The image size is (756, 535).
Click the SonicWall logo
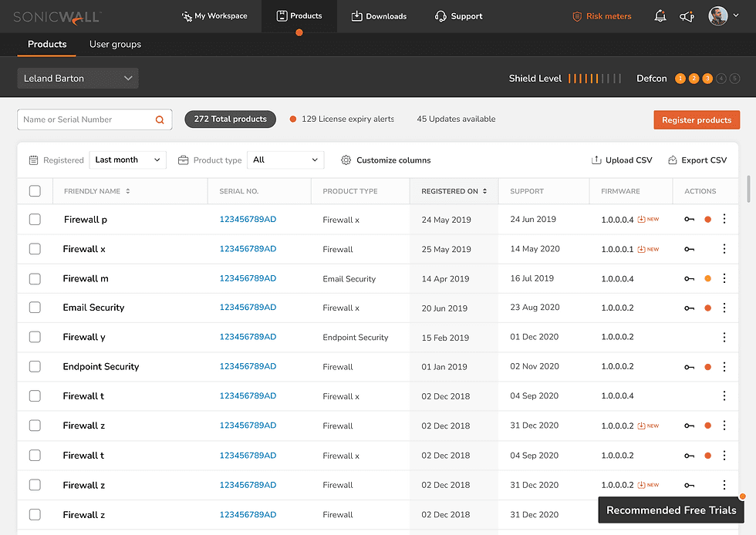coord(57,17)
